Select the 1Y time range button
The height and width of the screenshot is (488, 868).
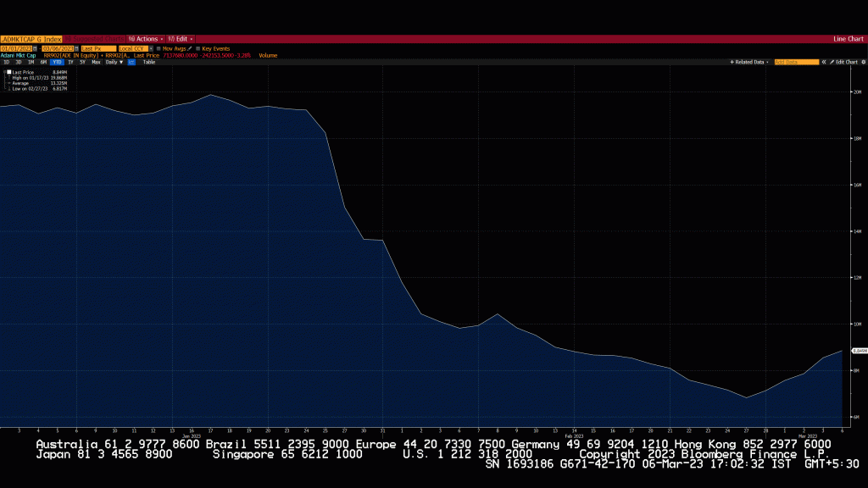click(x=70, y=62)
